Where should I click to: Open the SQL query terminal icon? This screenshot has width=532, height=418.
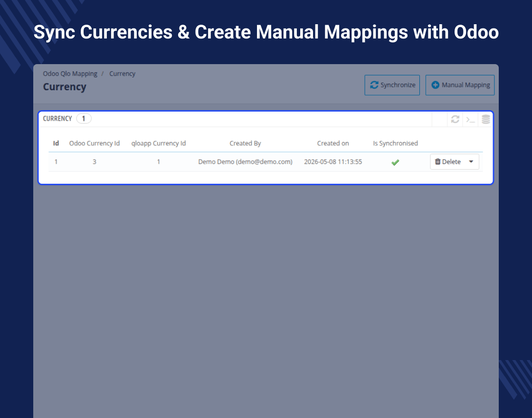tap(470, 119)
